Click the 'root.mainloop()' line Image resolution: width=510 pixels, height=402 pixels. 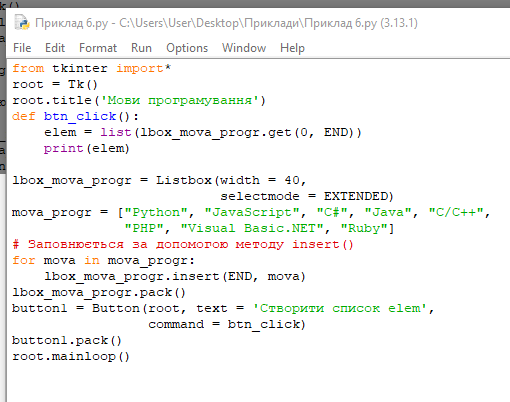click(x=71, y=356)
